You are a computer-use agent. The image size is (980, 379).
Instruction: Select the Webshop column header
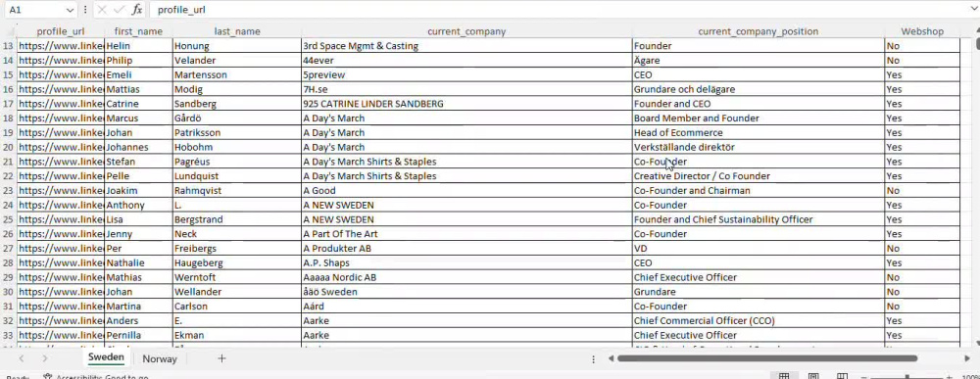tap(922, 31)
